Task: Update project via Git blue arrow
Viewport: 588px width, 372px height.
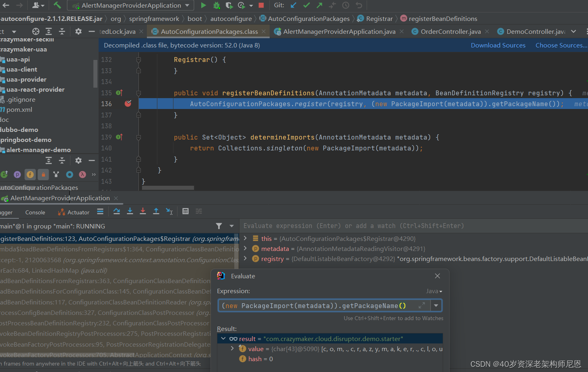Action: tap(293, 5)
